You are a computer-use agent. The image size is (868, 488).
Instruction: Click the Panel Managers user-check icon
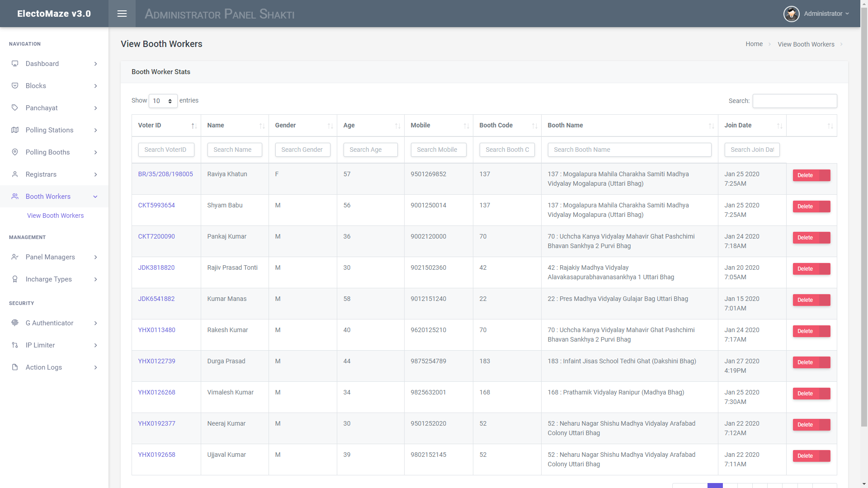15,257
